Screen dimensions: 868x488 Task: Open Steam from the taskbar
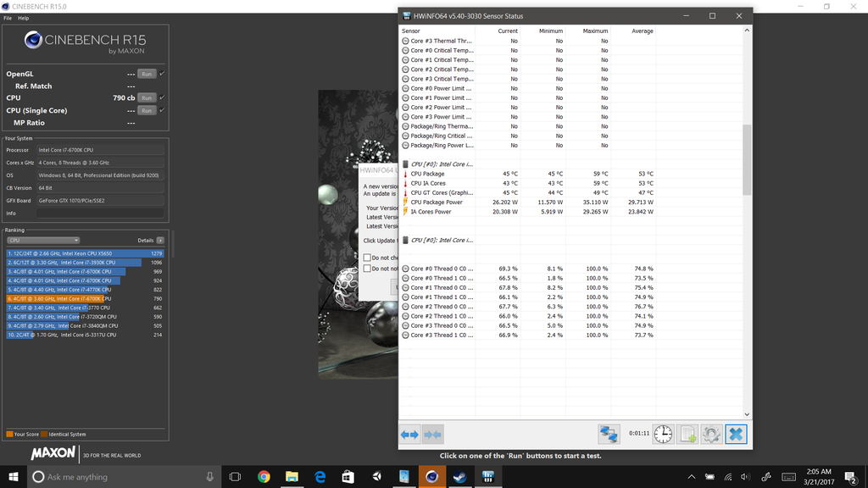click(460, 476)
